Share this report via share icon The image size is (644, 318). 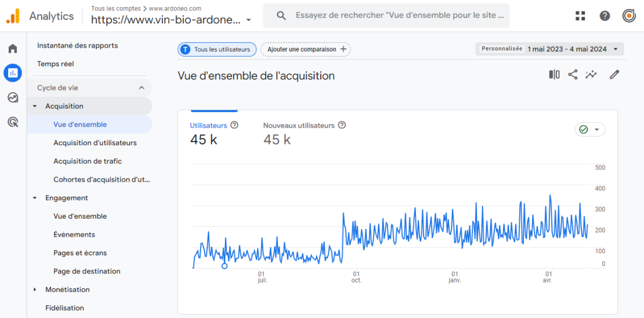pos(573,75)
